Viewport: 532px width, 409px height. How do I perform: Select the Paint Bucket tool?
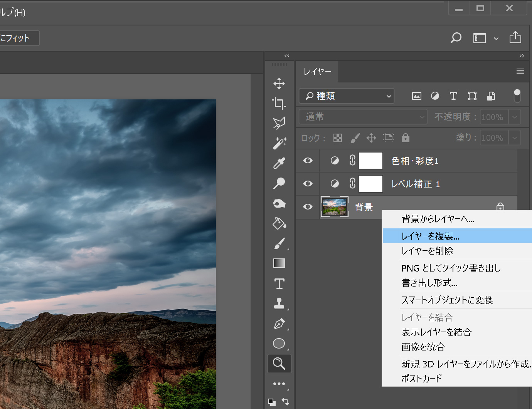(x=279, y=223)
